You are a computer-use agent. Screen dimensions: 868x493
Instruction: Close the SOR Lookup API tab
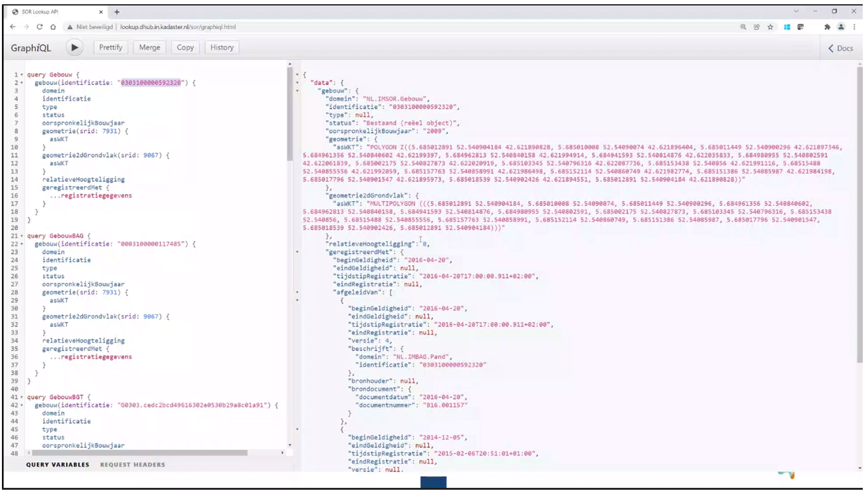101,12
